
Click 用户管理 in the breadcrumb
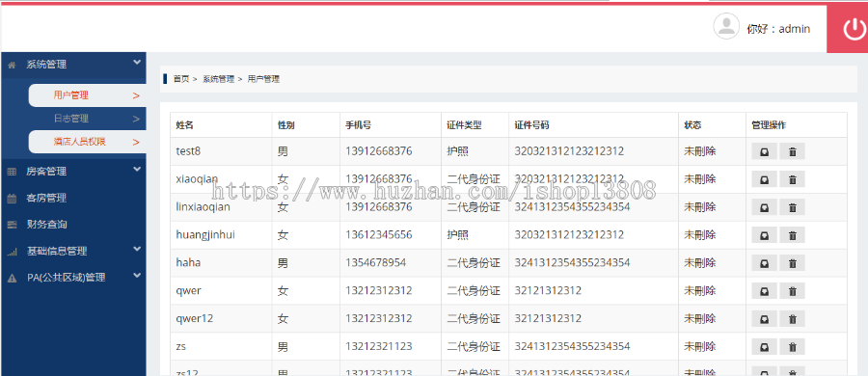[x=263, y=79]
